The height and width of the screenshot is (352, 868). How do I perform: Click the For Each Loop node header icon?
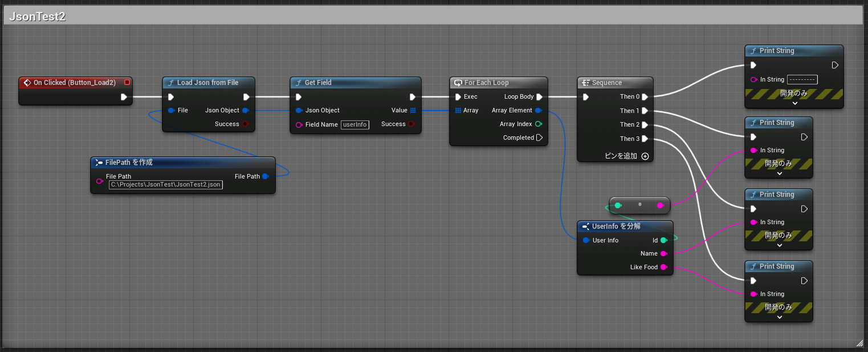[458, 82]
